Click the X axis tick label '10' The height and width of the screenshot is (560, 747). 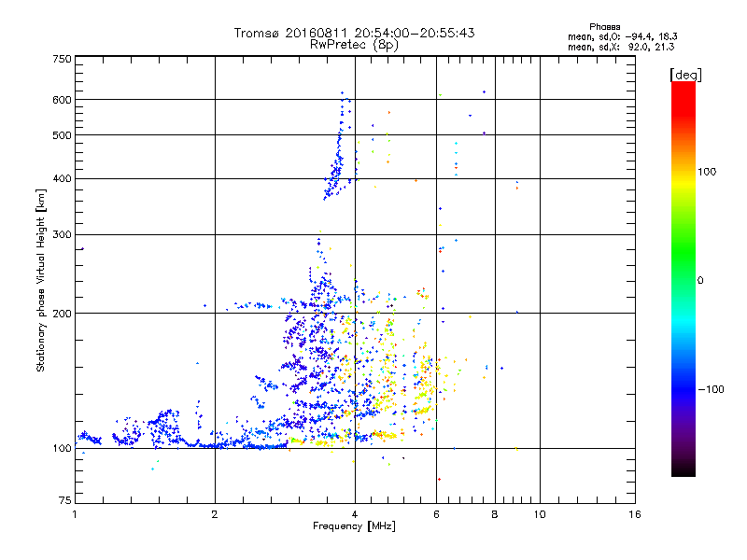[540, 514]
